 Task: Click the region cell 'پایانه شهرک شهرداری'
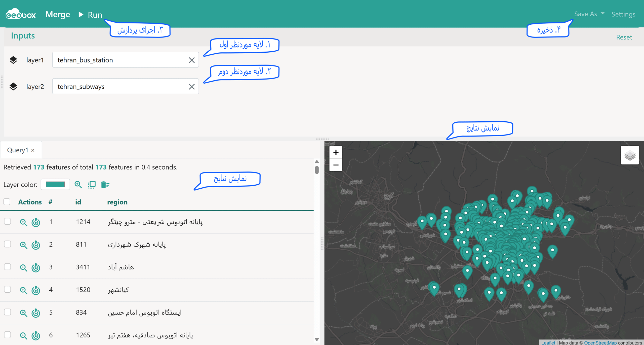point(137,245)
